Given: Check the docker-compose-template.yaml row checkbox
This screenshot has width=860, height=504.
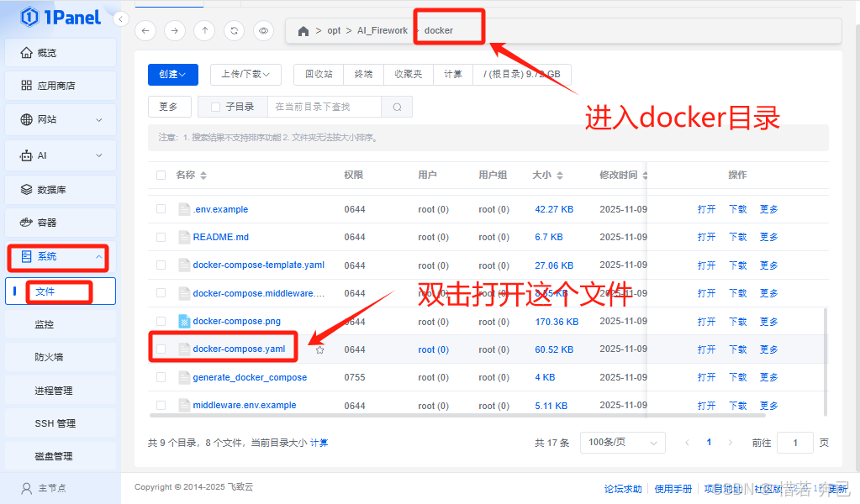Looking at the screenshot, I should pyautogui.click(x=161, y=265).
